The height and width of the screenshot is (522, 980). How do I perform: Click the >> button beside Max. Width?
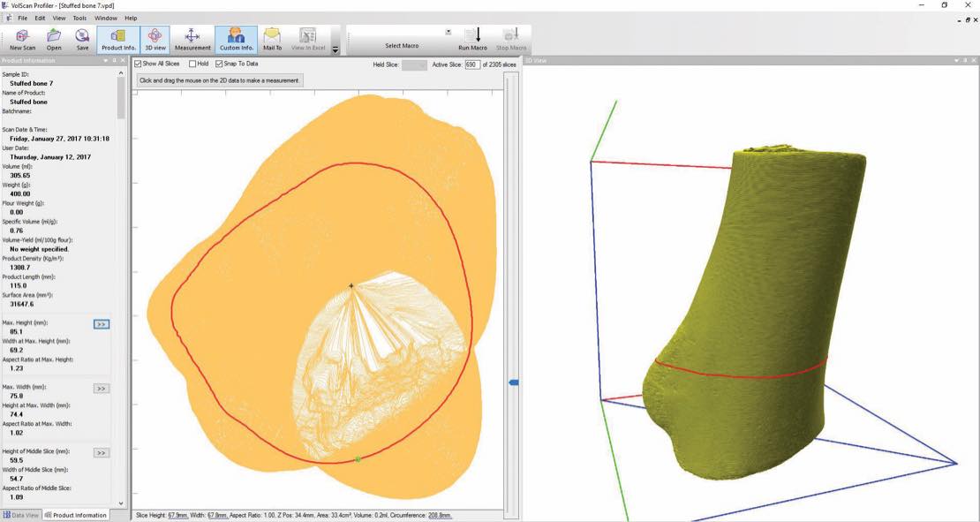click(x=102, y=388)
